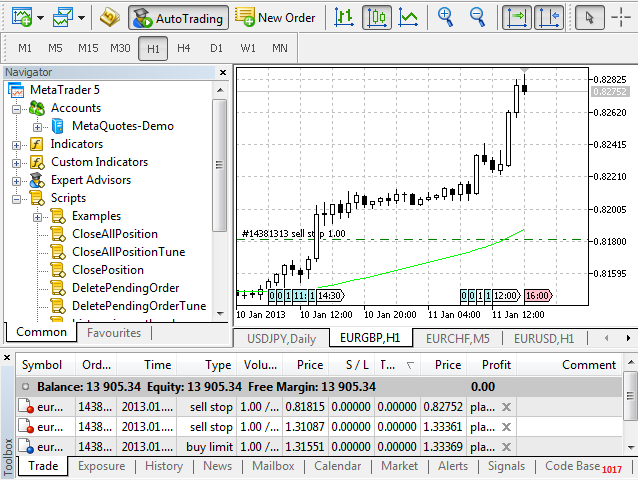Viewport: 640px width, 480px height.
Task: Switch chart to line chart style
Action: click(x=408, y=17)
